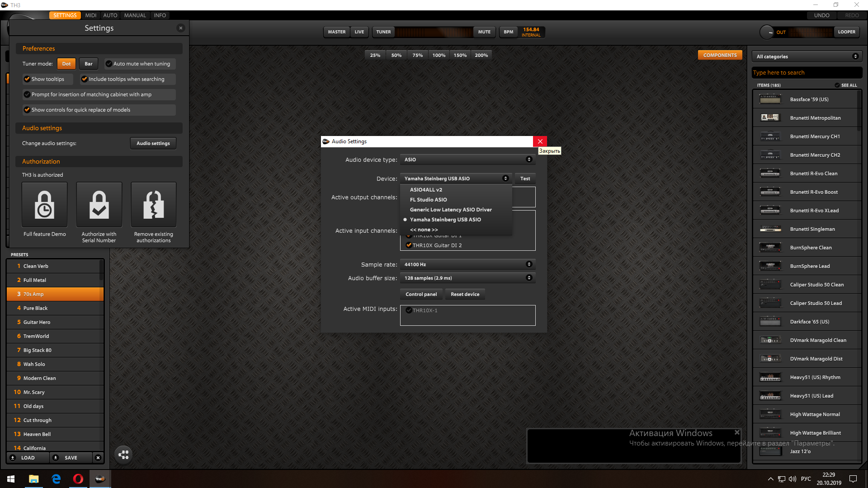868x488 pixels.
Task: Click the X icon next to SAVE
Action: (x=98, y=458)
